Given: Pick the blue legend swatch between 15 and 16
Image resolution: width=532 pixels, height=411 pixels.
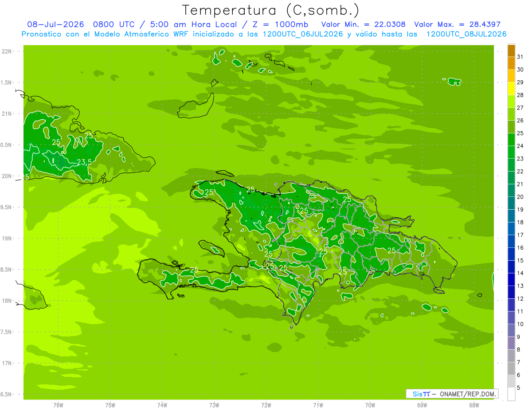Looking at the screenshot, I should [x=511, y=254].
